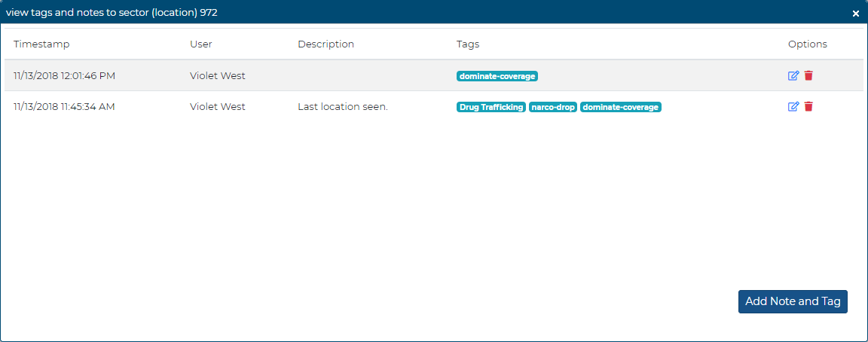Click the Tags column header
Image resolution: width=868 pixels, height=342 pixels.
[468, 44]
